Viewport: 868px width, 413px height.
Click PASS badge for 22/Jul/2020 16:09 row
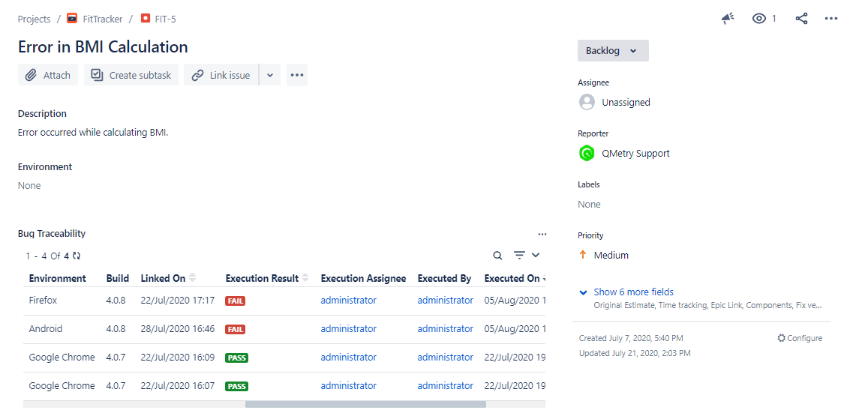click(x=236, y=358)
